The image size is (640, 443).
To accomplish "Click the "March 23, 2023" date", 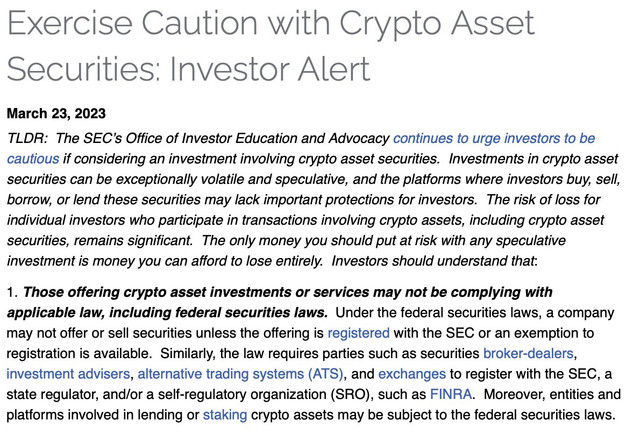I will (x=56, y=114).
